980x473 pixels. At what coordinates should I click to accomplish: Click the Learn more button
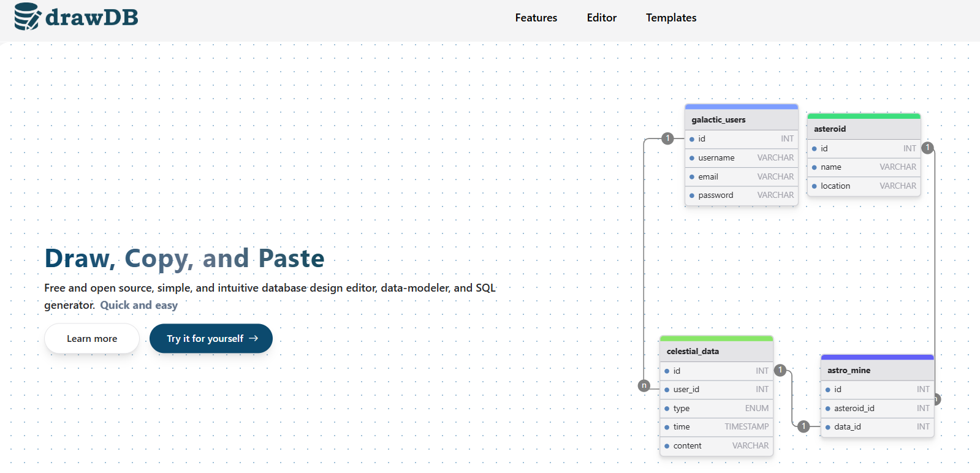92,339
